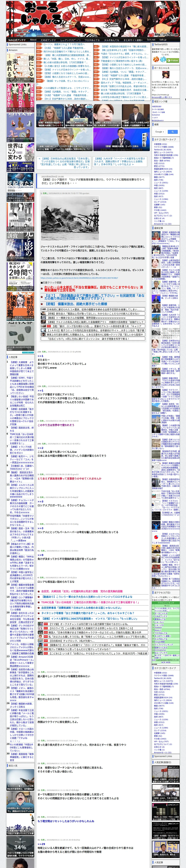The height and width of the screenshot is (868, 186).
Task: Open the 海外ニュース (2824) category link
Action: (x=163, y=172)
